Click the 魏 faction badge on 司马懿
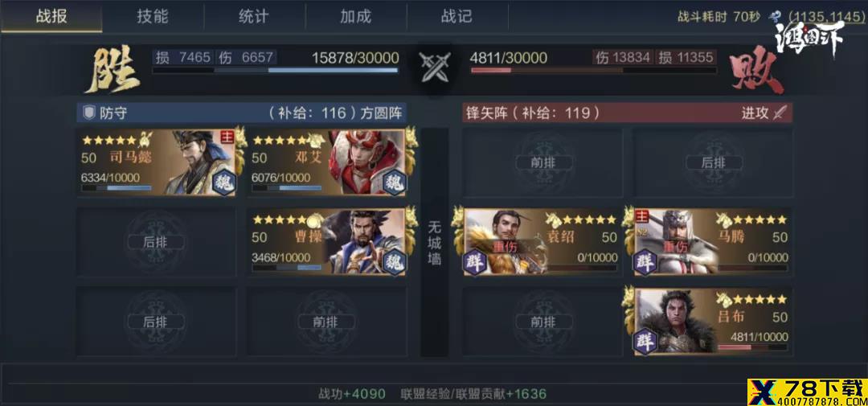 pyautogui.click(x=223, y=182)
